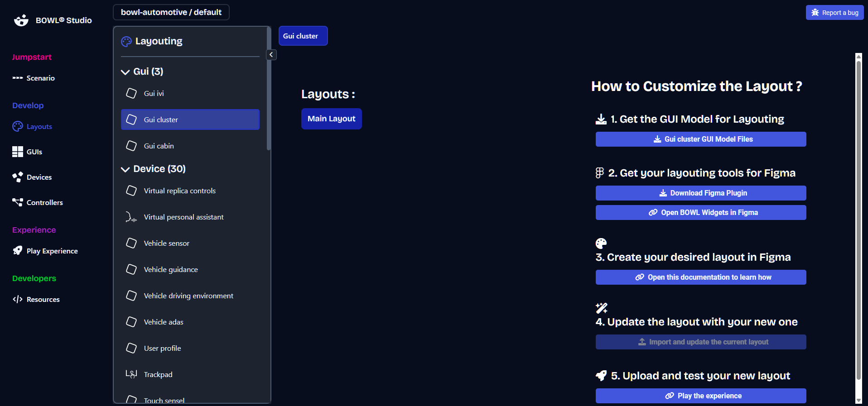
Task: Open the bowl-automotive / default project selector
Action: pos(171,12)
